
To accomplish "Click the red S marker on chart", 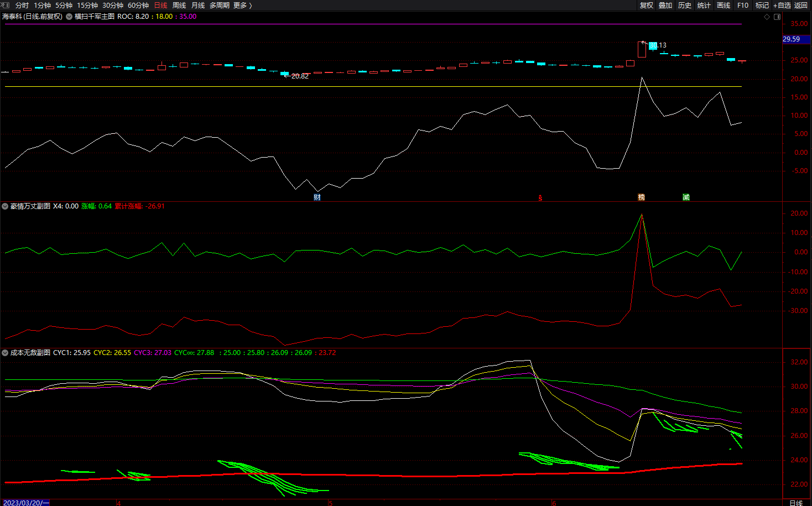I will (540, 198).
